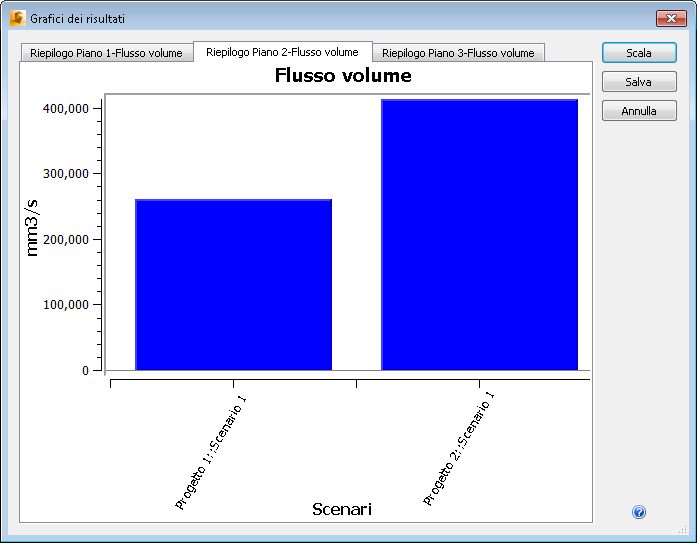Click the Progetto 2::Scenario 1 bar
The width and height of the screenshot is (697, 543).
pos(479,235)
